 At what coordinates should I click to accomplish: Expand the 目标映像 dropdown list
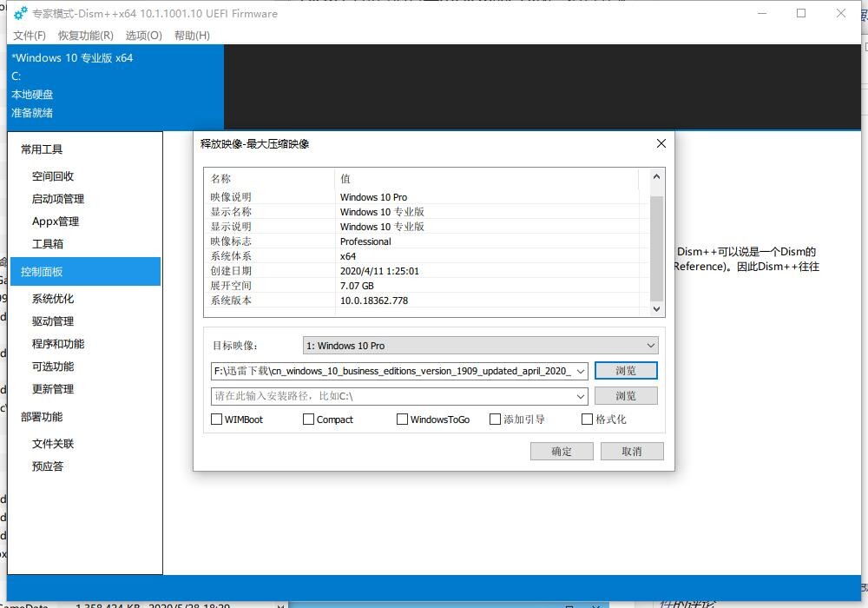pyautogui.click(x=651, y=346)
